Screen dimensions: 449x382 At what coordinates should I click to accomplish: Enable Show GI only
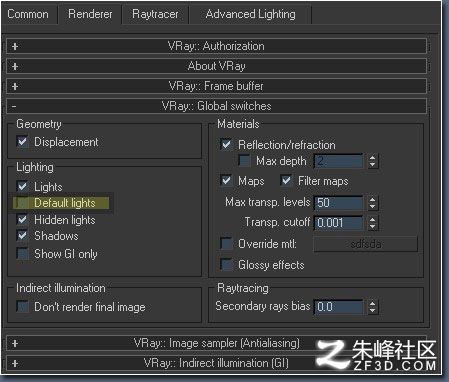click(x=23, y=254)
